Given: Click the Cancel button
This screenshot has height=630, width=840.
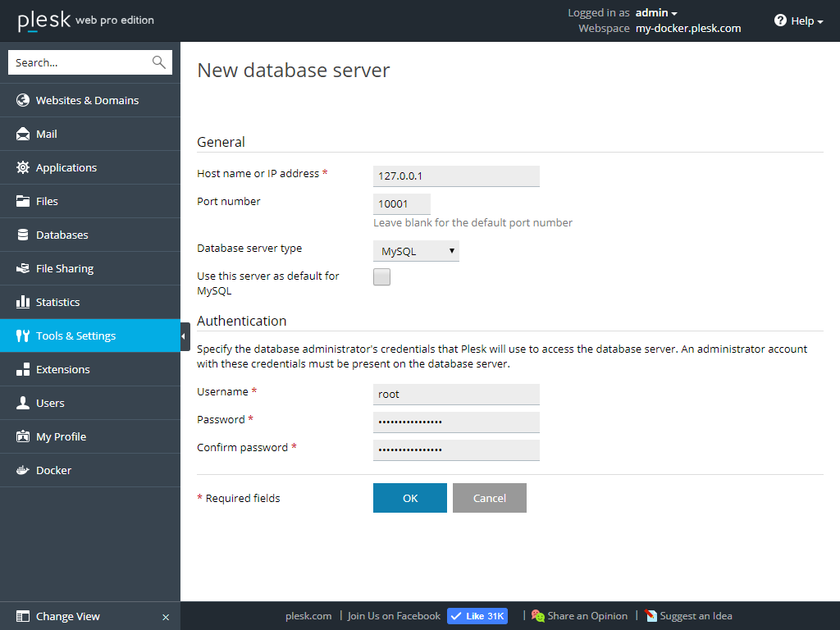Looking at the screenshot, I should [489, 498].
